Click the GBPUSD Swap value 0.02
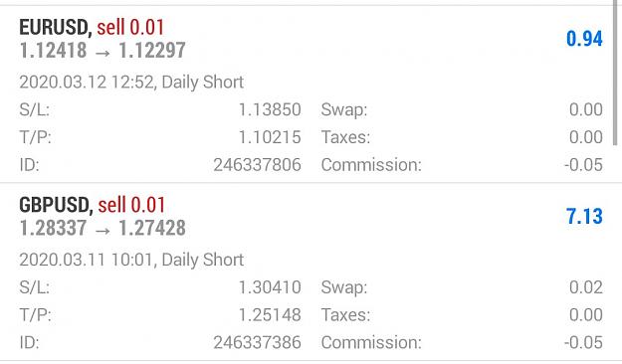 point(586,287)
